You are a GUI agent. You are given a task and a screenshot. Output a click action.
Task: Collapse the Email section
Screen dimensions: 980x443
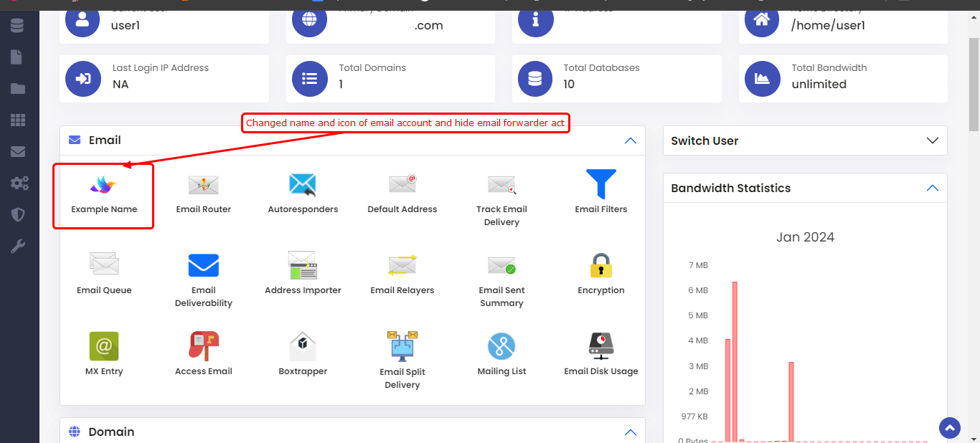[630, 140]
